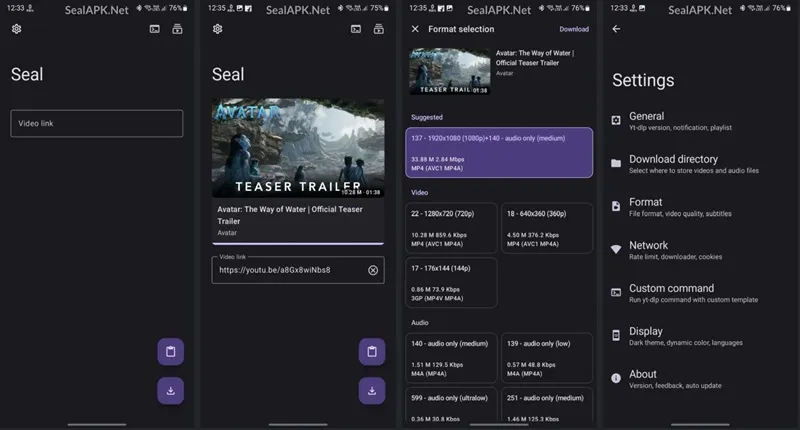The image size is (800, 430).
Task: Focus the empty Video link input field
Action: [x=97, y=123]
